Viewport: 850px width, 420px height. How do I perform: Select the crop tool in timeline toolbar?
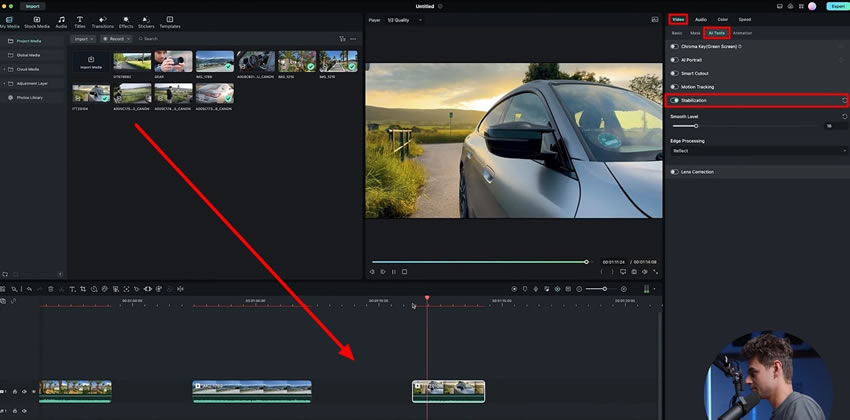point(83,289)
